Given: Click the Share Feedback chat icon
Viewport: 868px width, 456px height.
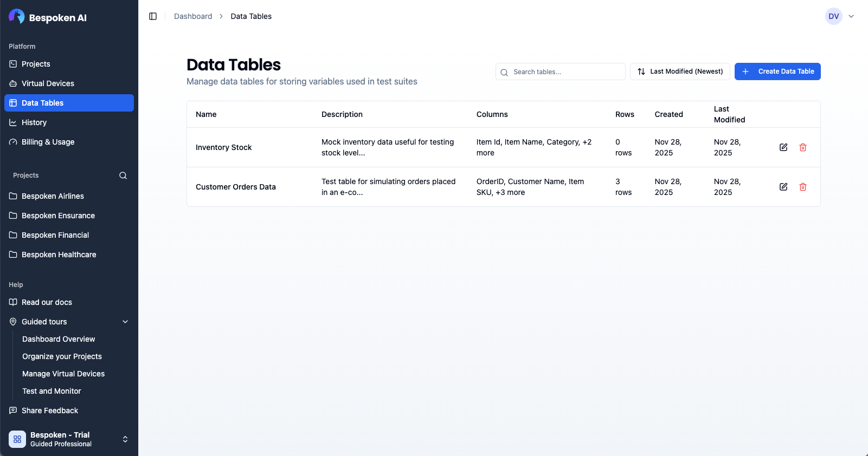Looking at the screenshot, I should [13, 411].
